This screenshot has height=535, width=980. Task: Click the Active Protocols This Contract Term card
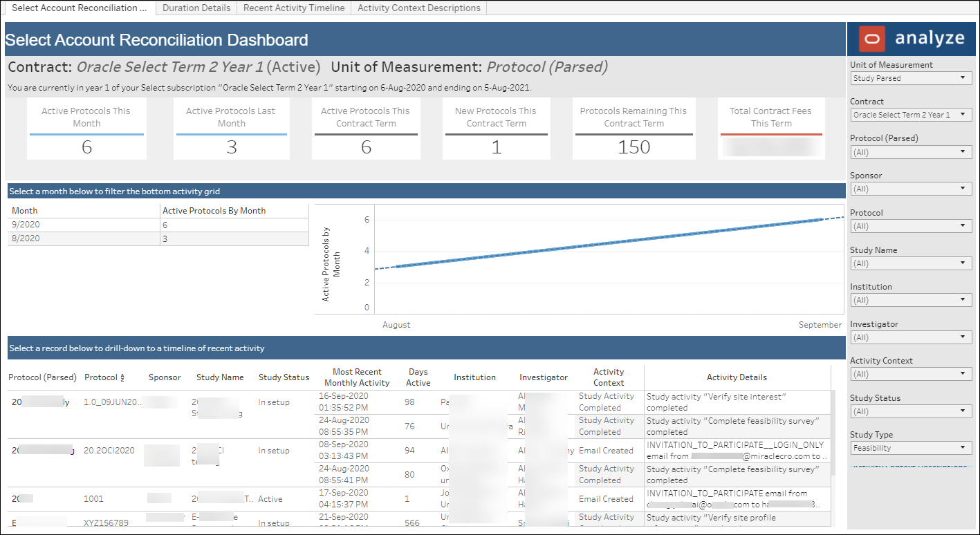[x=366, y=129]
